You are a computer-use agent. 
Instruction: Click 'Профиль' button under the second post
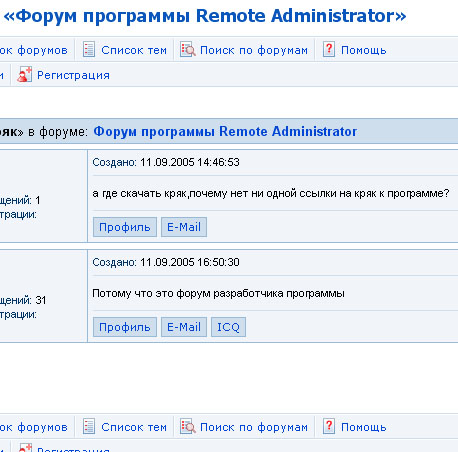click(x=125, y=327)
